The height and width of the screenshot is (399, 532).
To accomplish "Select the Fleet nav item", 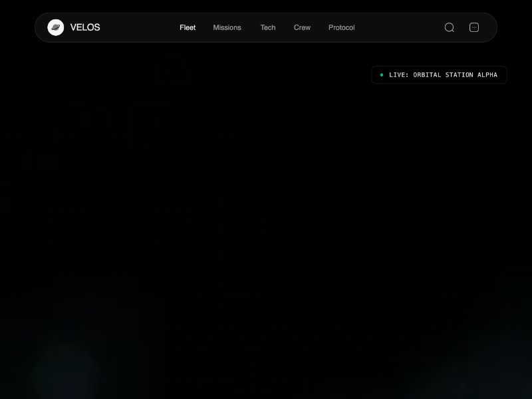I will click(188, 27).
